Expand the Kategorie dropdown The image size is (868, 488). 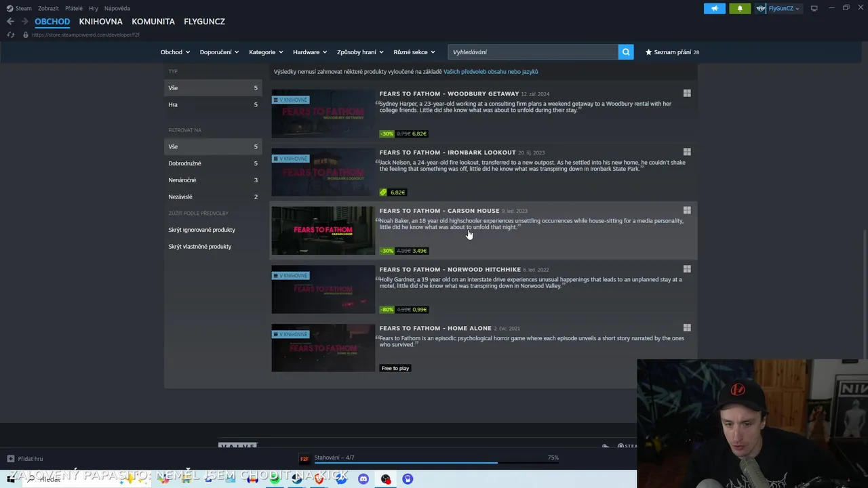266,52
